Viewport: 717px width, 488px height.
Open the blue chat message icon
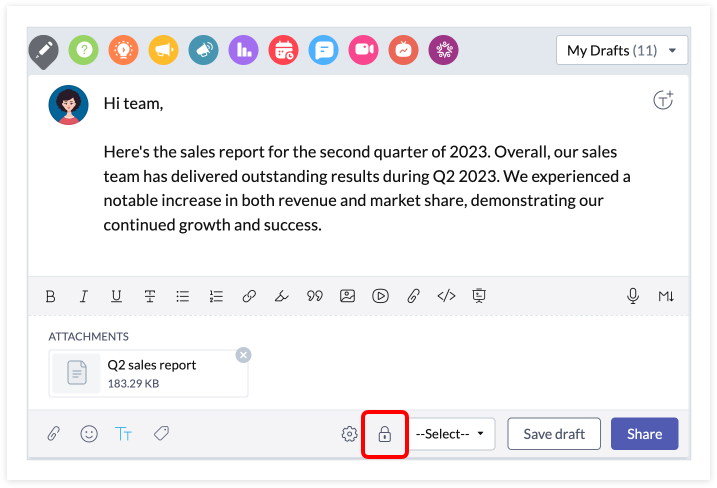click(x=323, y=50)
